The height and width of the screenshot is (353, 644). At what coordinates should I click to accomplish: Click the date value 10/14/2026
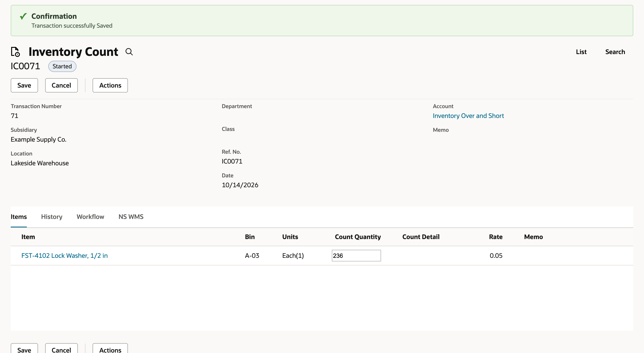240,185
